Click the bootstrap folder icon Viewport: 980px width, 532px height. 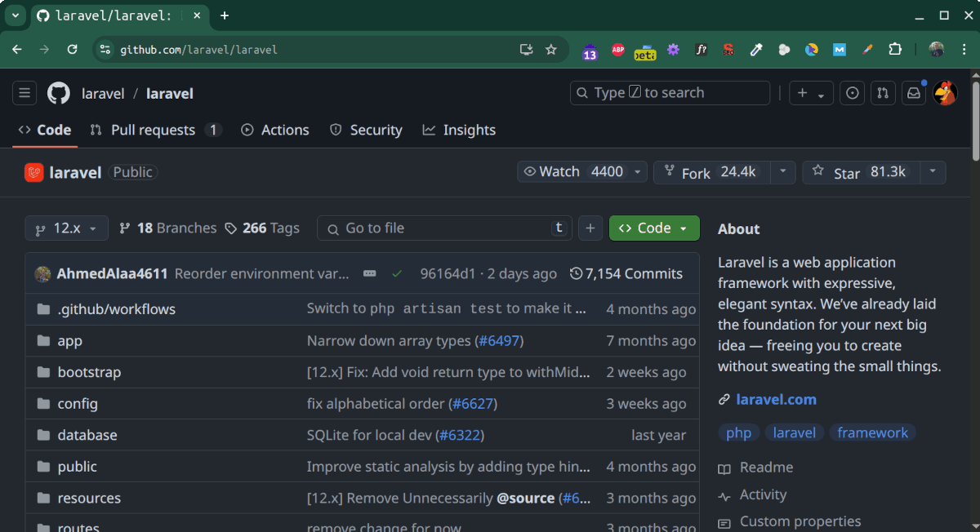coord(43,372)
